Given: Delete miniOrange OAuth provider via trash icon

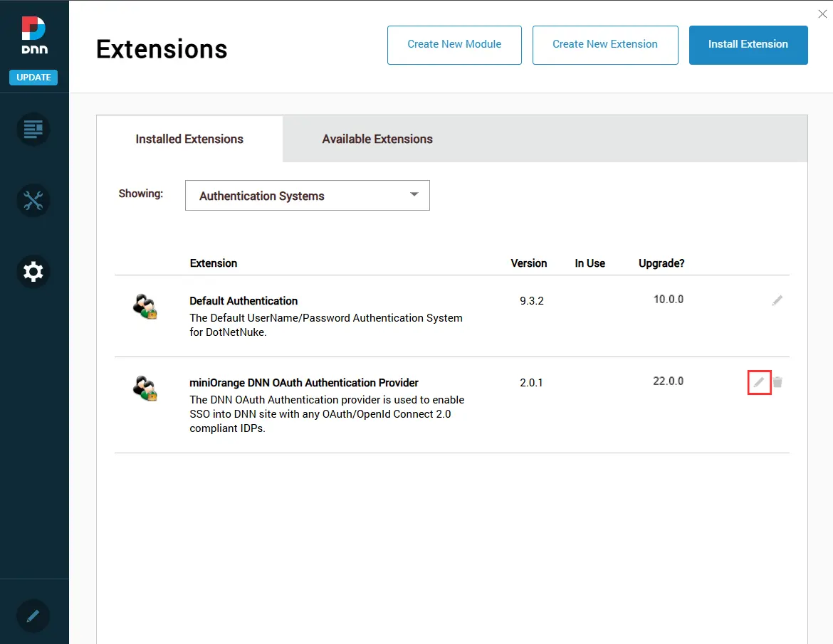Looking at the screenshot, I should [x=777, y=382].
